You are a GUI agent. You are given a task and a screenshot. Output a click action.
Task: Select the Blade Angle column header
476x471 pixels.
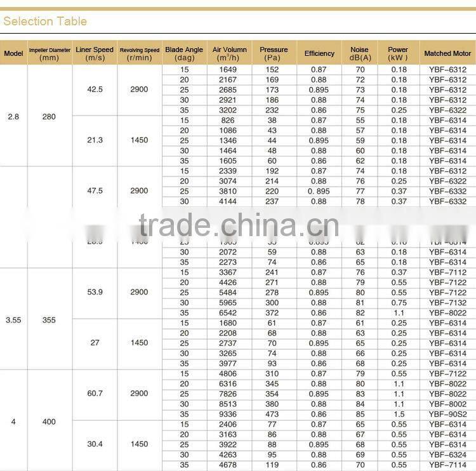[184, 53]
